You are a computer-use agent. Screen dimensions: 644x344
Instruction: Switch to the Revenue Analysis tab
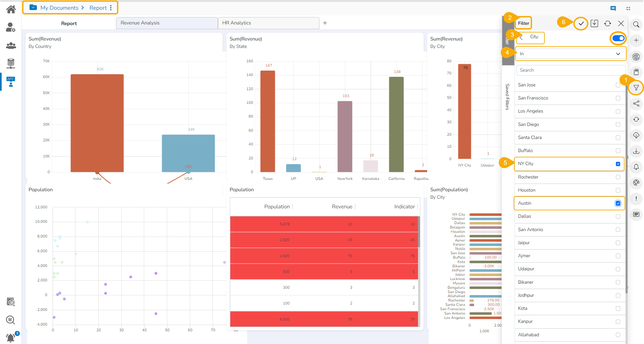tap(167, 23)
